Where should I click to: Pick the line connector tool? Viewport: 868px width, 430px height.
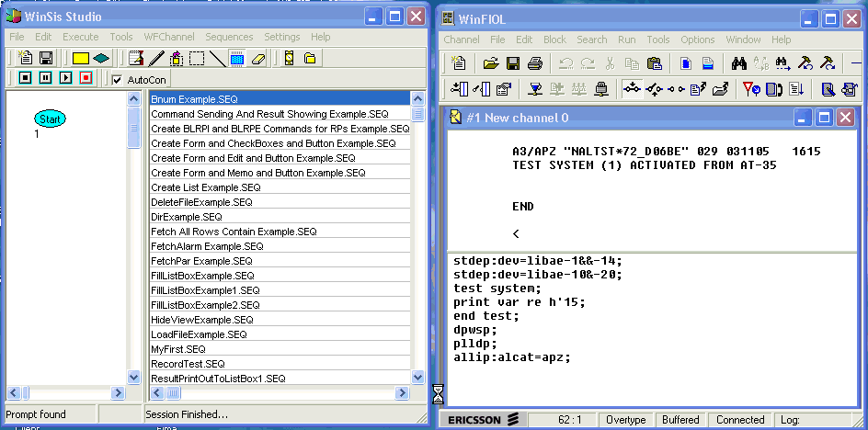click(217, 58)
